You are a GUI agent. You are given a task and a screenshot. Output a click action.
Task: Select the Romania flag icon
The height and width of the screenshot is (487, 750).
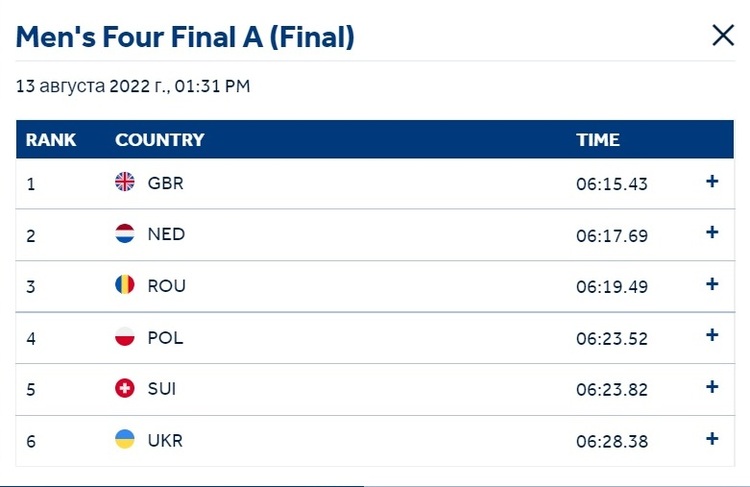point(125,285)
